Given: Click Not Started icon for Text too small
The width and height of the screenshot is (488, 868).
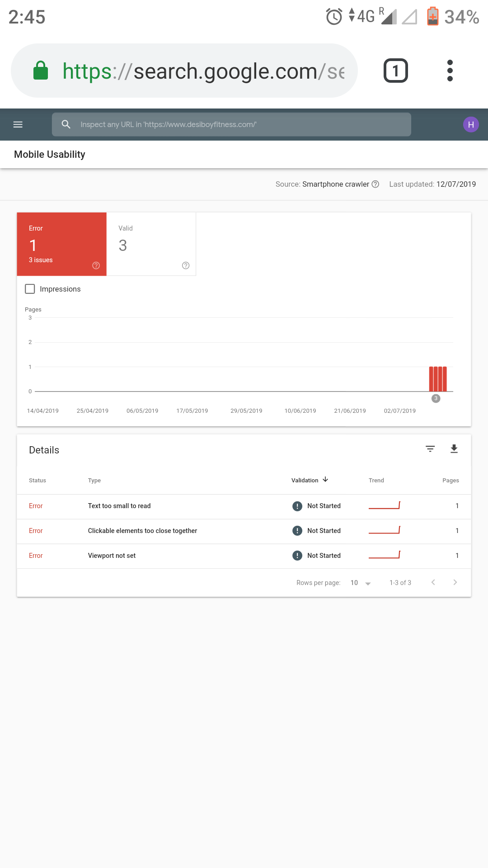Looking at the screenshot, I should 297,506.
